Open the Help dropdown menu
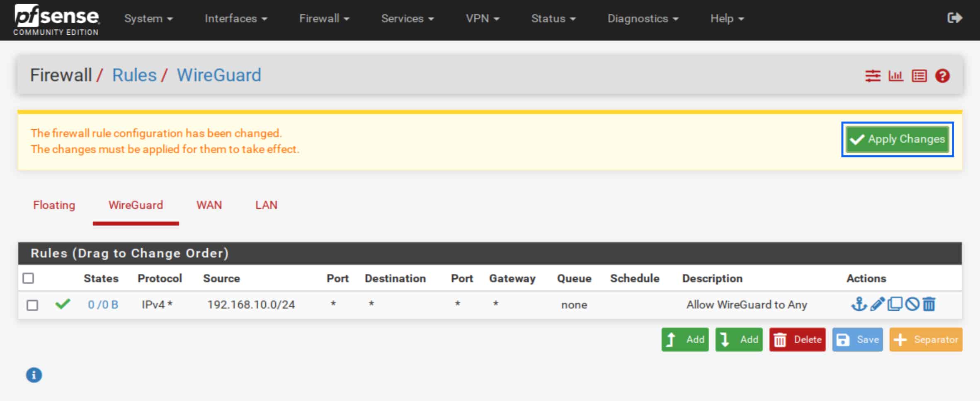This screenshot has height=401, width=980. [727, 19]
